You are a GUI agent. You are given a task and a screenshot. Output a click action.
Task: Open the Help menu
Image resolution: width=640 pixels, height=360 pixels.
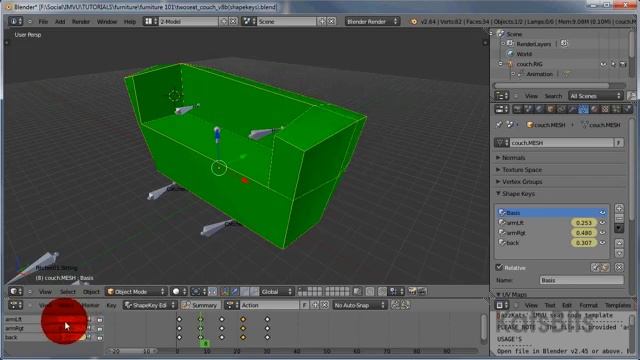(130, 21)
